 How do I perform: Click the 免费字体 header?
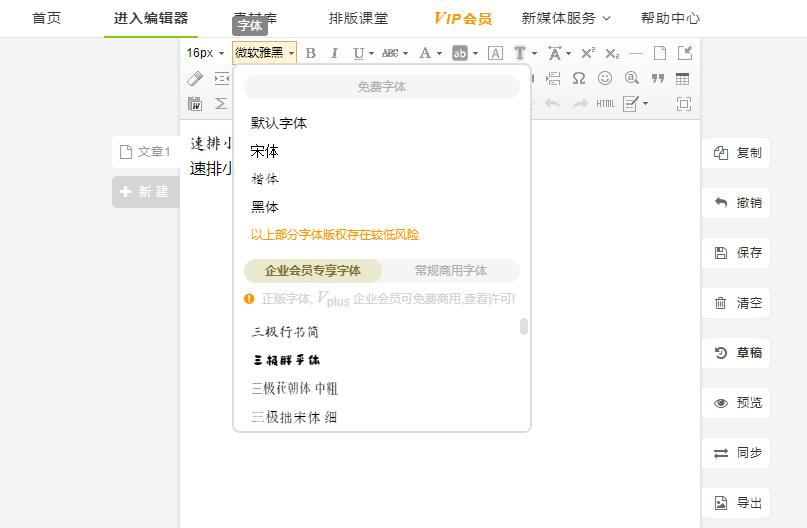coord(382,87)
